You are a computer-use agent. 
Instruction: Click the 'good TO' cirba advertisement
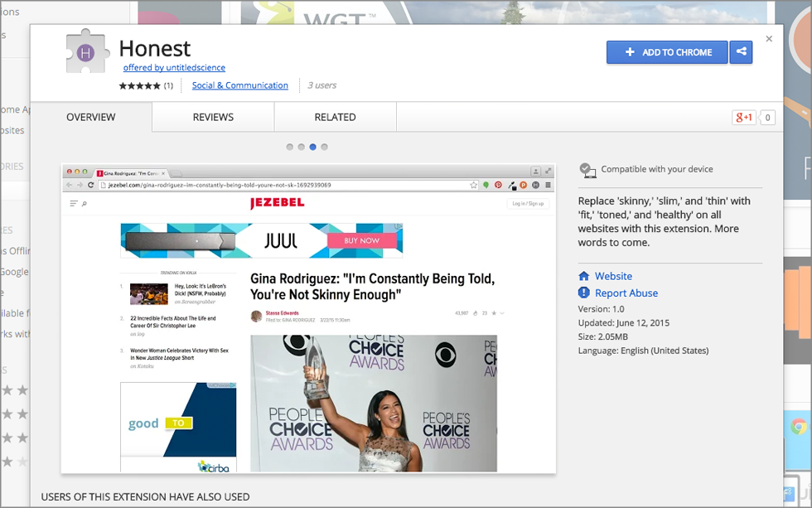click(x=178, y=428)
